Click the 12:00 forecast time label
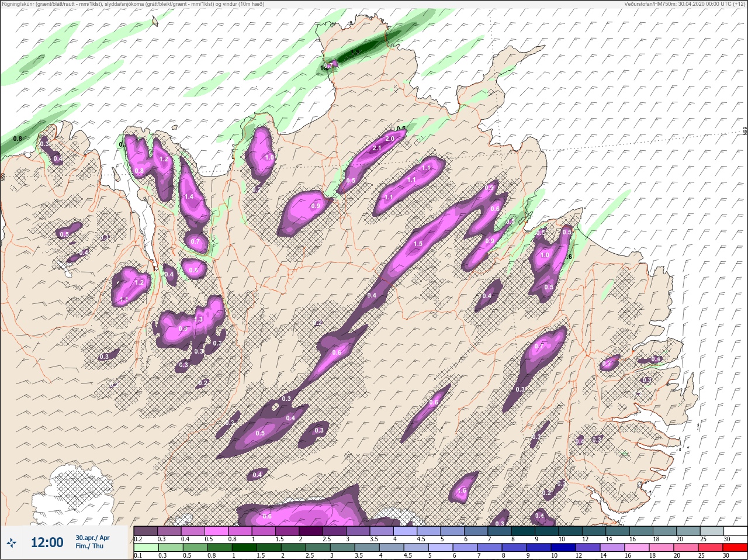Viewport: 748px width, 560px height. point(47,542)
